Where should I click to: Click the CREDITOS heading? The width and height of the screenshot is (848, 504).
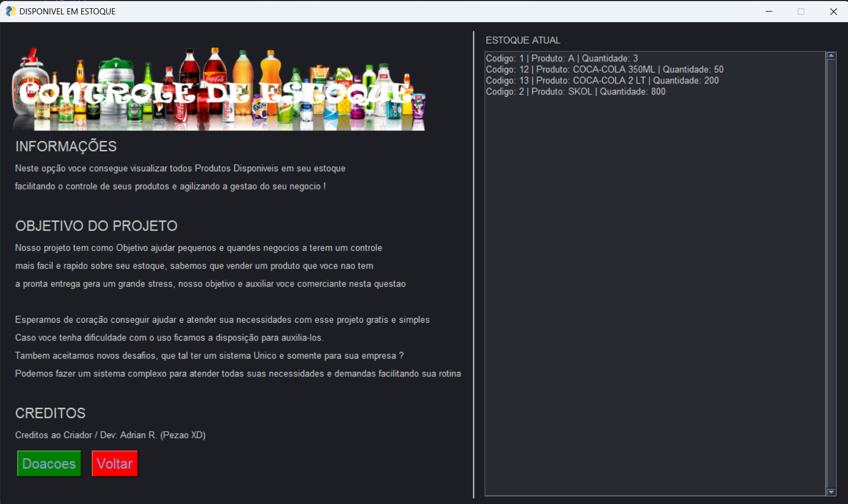tap(50, 413)
